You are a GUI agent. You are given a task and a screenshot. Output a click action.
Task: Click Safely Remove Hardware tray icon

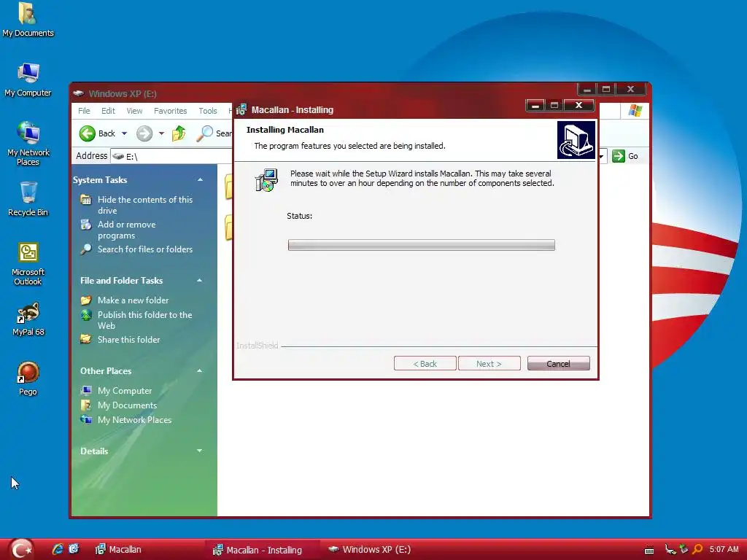[683, 549]
